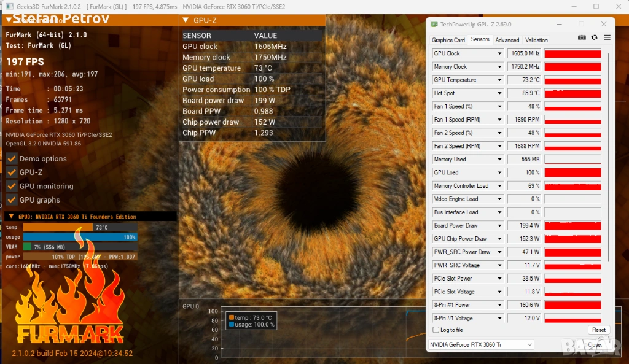Switch to the Graphics Card tab

point(448,40)
